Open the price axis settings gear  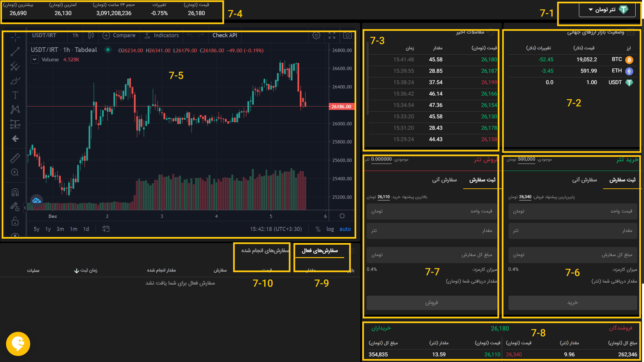(342, 216)
